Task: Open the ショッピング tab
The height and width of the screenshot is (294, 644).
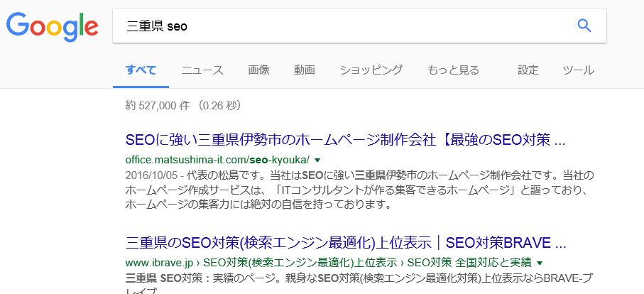Action: click(371, 70)
